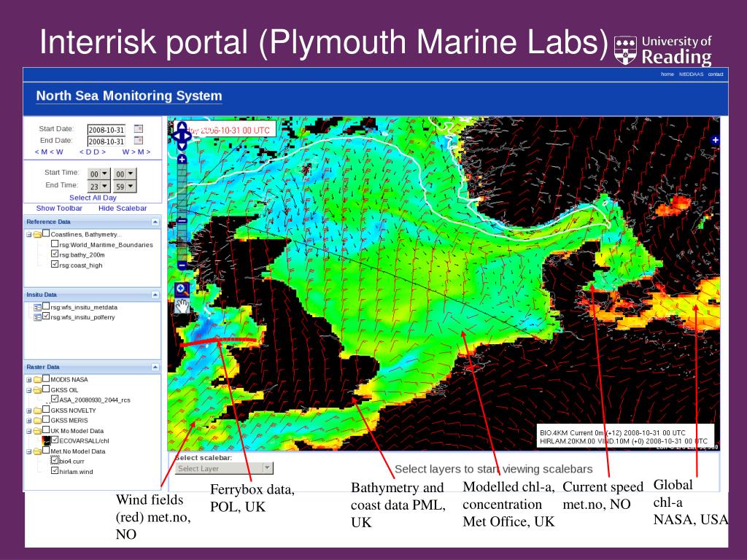This screenshot has width=747, height=560.
Task: Click the Start Date input field
Action: click(x=107, y=130)
